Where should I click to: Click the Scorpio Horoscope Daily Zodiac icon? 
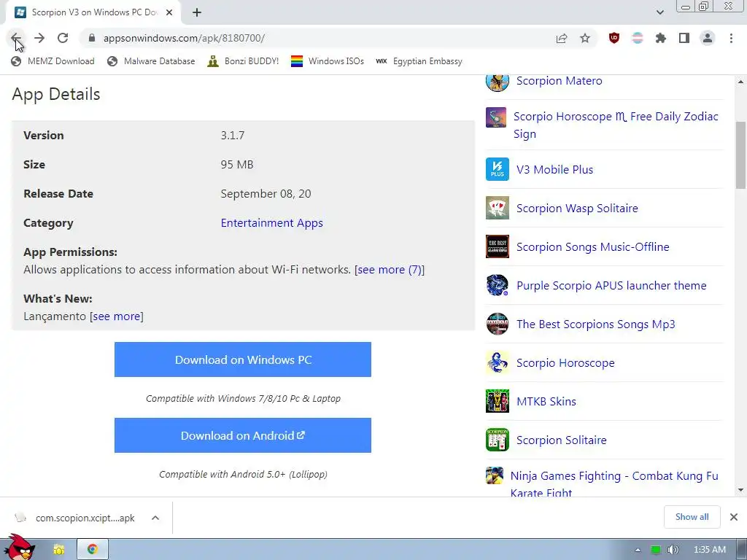pos(496,117)
